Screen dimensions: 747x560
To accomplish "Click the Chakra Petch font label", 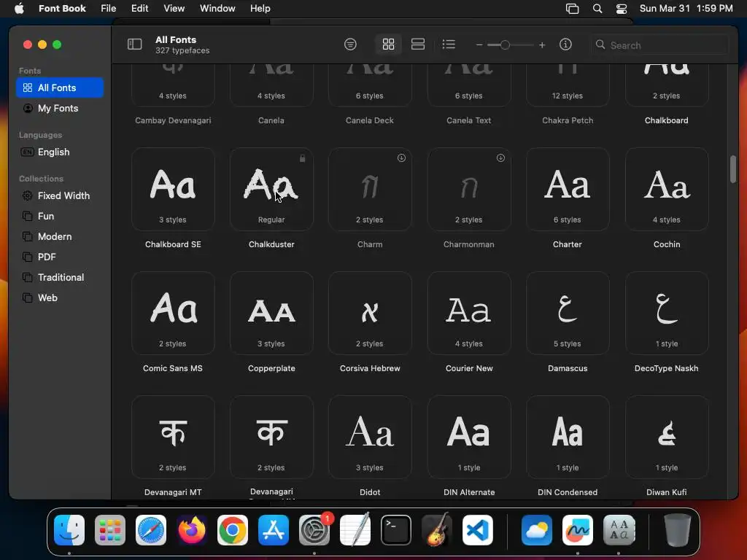I will tap(568, 120).
